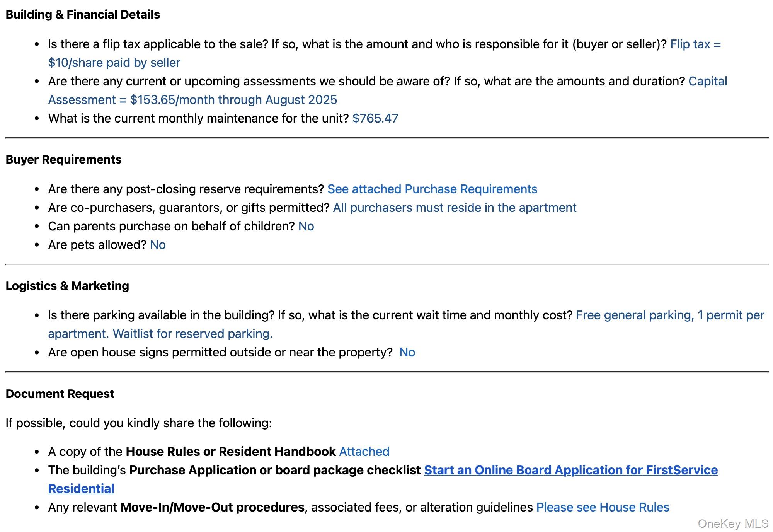Click the Building & Financial Details heading
Image resolution: width=773 pixels, height=532 pixels.
pyautogui.click(x=83, y=15)
